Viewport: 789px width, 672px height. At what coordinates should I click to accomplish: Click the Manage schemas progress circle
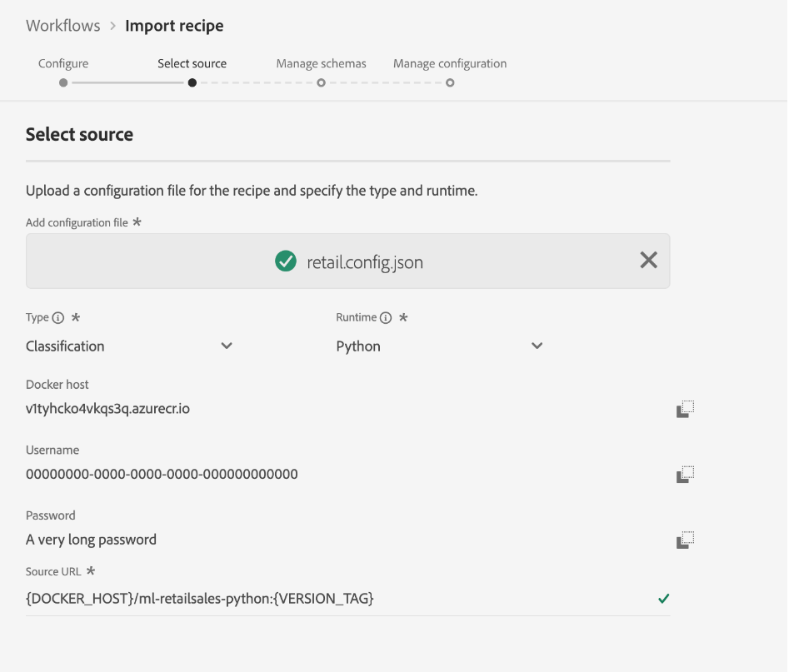tap(321, 82)
